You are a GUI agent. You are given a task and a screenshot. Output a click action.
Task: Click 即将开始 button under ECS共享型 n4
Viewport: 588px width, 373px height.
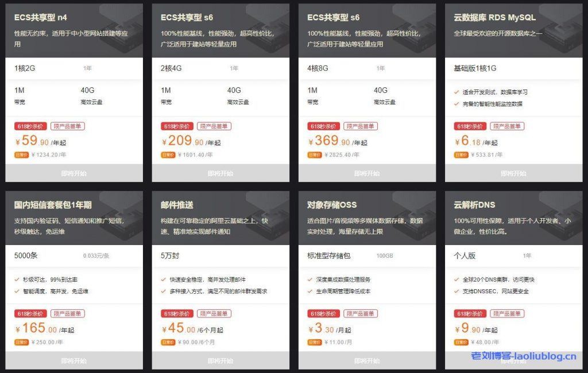(x=74, y=173)
